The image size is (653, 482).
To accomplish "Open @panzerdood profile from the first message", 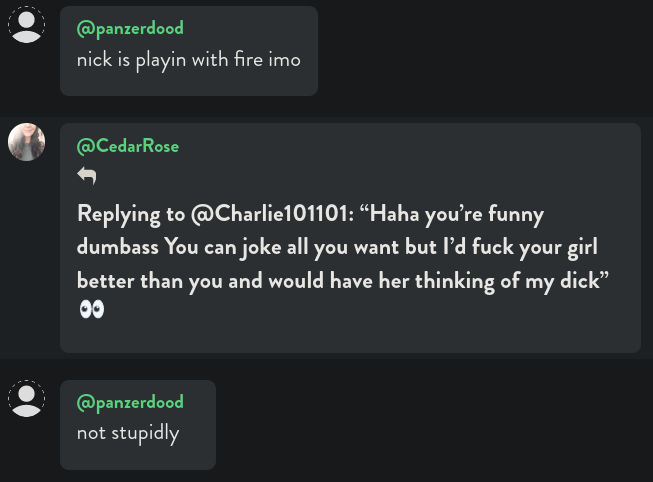I will tap(130, 28).
